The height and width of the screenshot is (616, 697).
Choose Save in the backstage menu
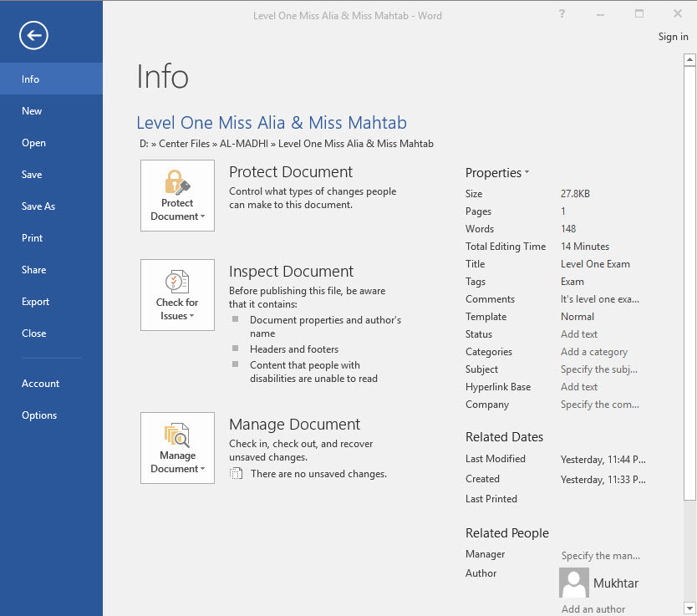point(51,174)
